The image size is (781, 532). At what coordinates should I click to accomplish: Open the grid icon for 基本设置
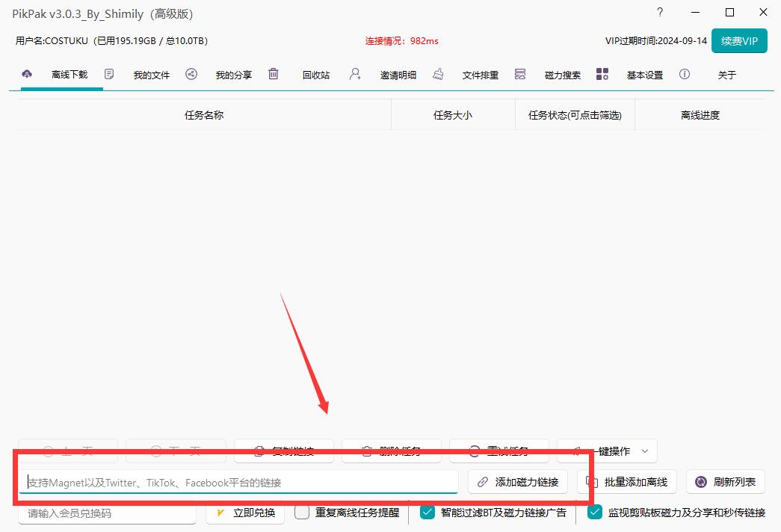click(602, 74)
